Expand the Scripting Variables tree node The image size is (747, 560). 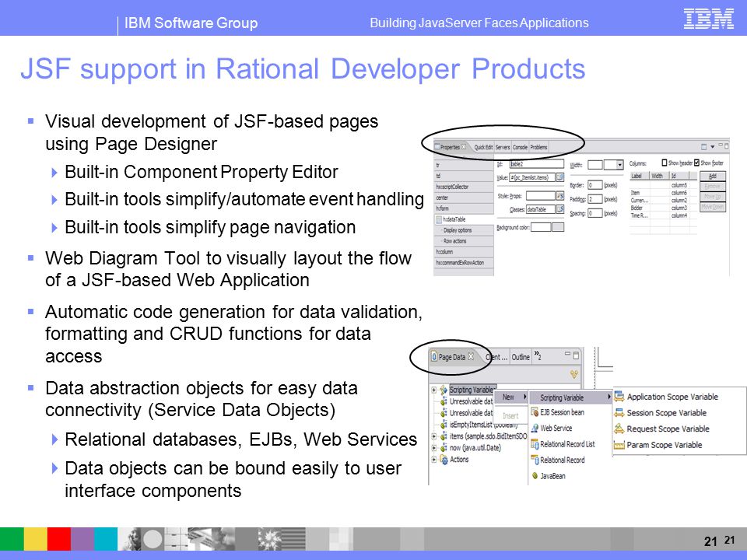click(x=434, y=390)
